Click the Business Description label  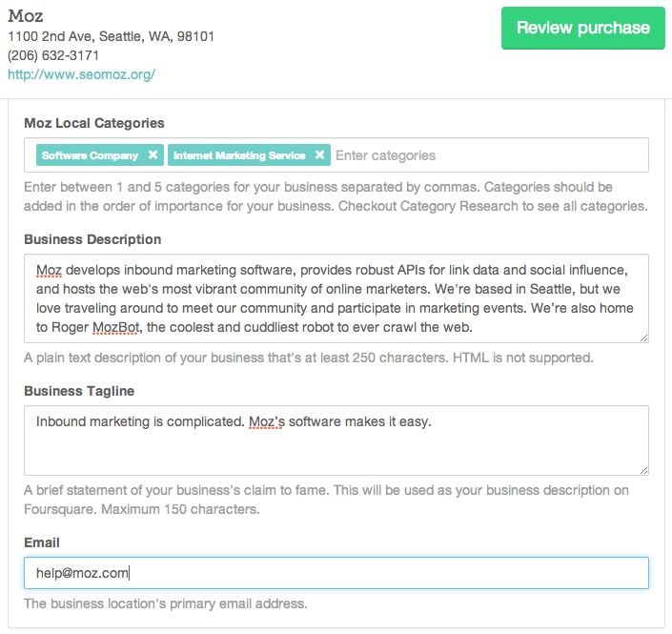coord(92,239)
